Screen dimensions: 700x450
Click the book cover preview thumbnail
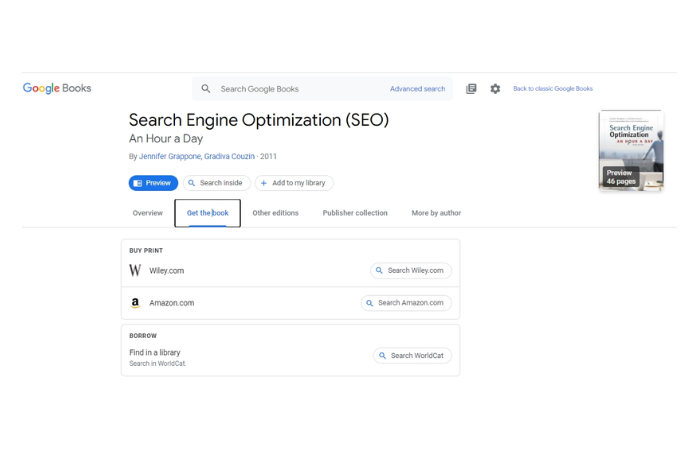click(631, 150)
